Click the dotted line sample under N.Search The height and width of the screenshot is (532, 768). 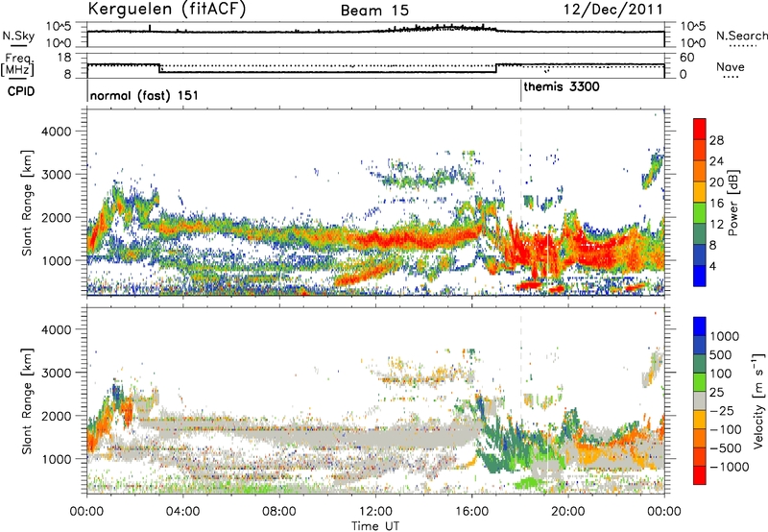coord(742,46)
